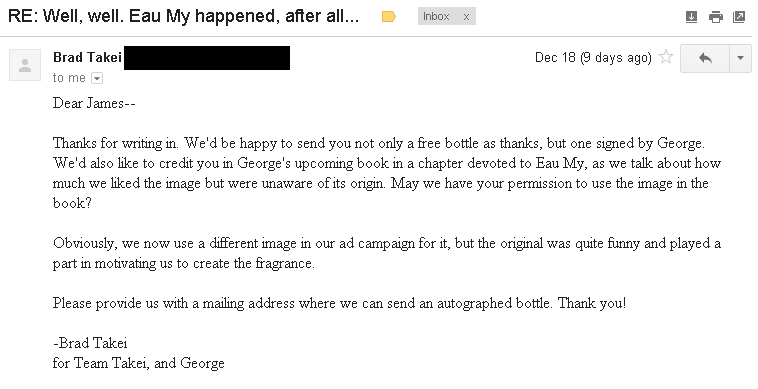
Task: Open the email in a new window
Action: [x=739, y=17]
